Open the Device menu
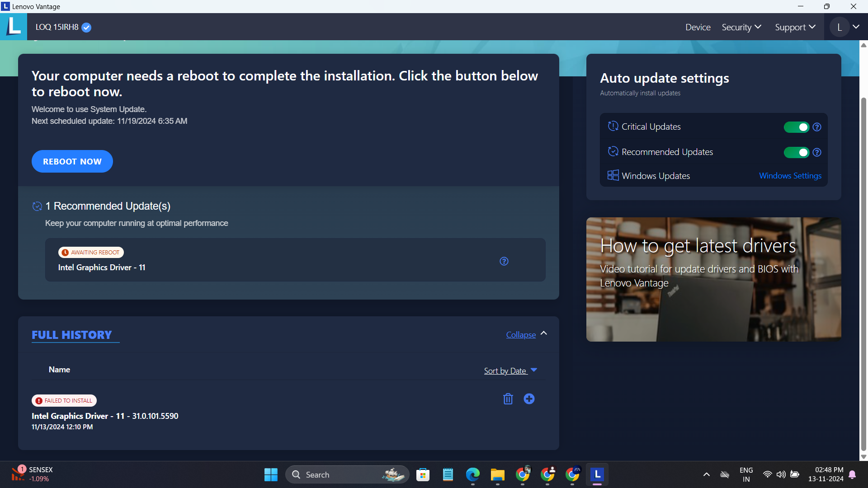 698,27
